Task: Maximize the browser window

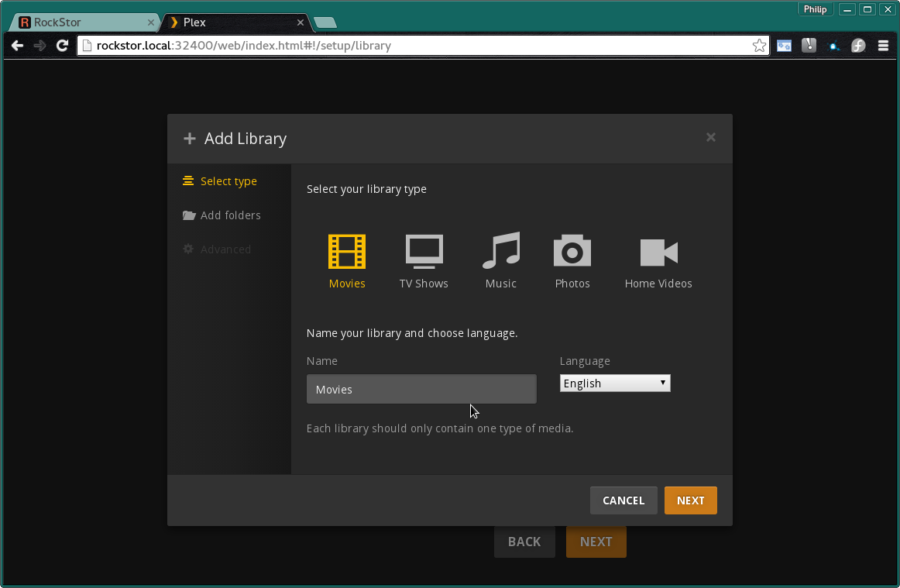Action: 867,9
